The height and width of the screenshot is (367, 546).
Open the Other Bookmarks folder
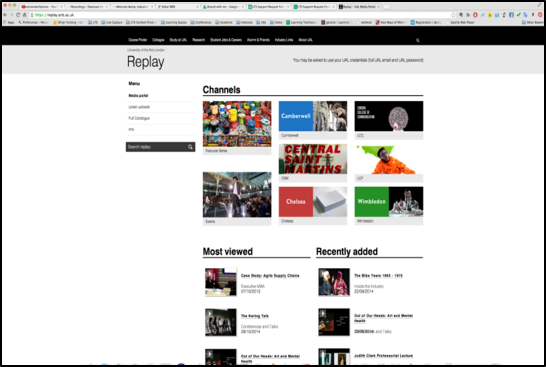533,22
